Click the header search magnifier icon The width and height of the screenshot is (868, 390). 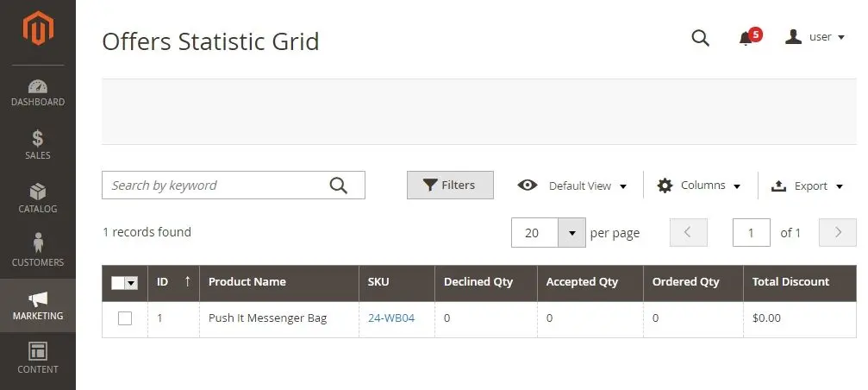(700, 38)
